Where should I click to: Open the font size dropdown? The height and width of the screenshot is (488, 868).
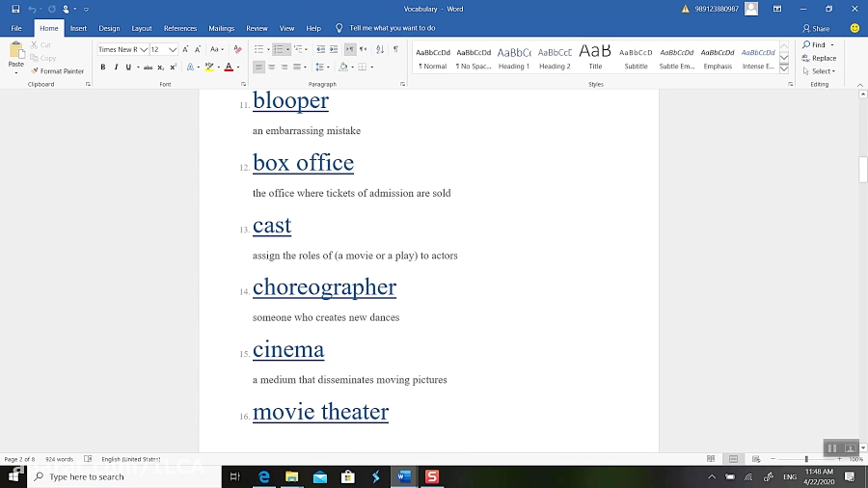[173, 49]
